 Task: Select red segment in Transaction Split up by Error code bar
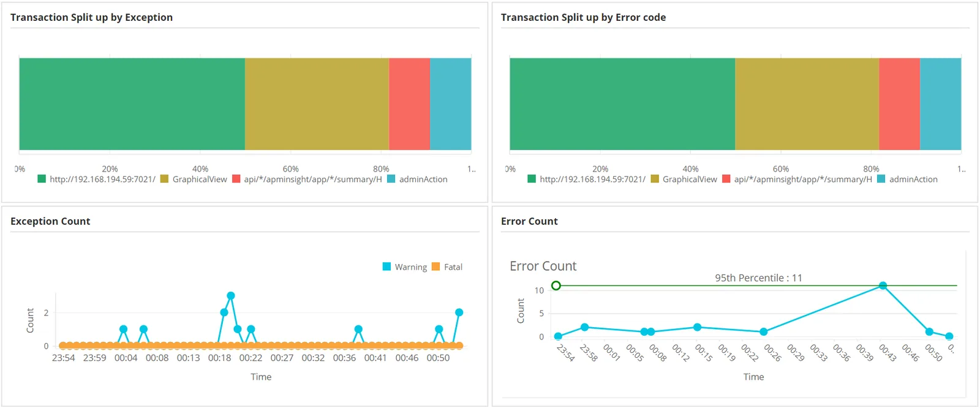point(899,104)
